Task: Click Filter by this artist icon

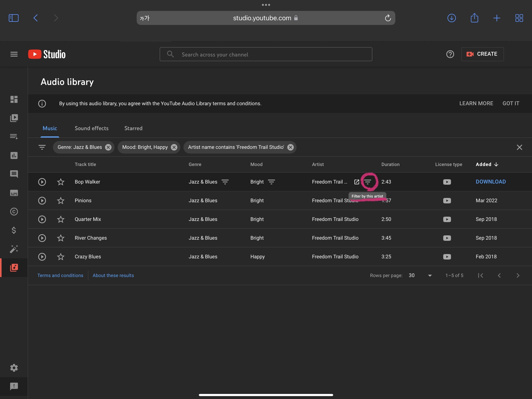Action: click(x=367, y=182)
